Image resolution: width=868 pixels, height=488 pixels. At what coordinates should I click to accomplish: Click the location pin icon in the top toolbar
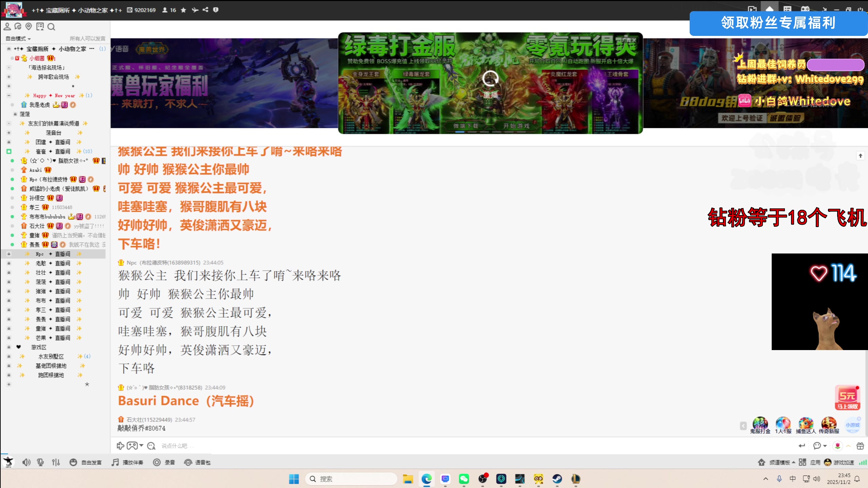coord(28,26)
